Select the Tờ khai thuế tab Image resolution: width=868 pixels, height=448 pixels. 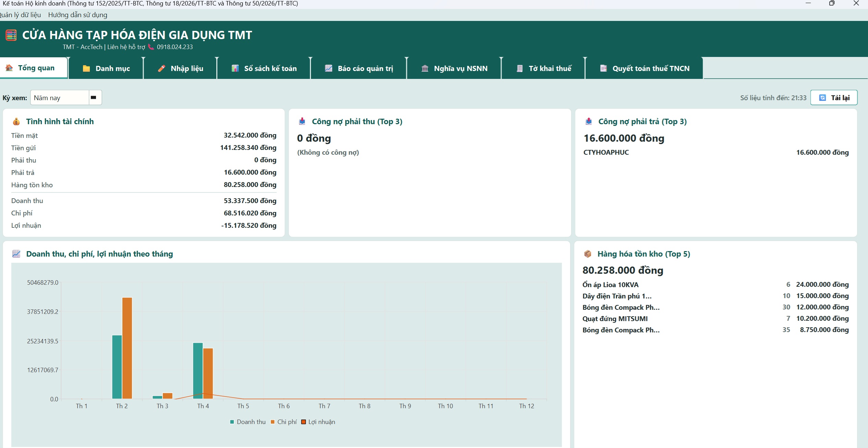pos(543,68)
